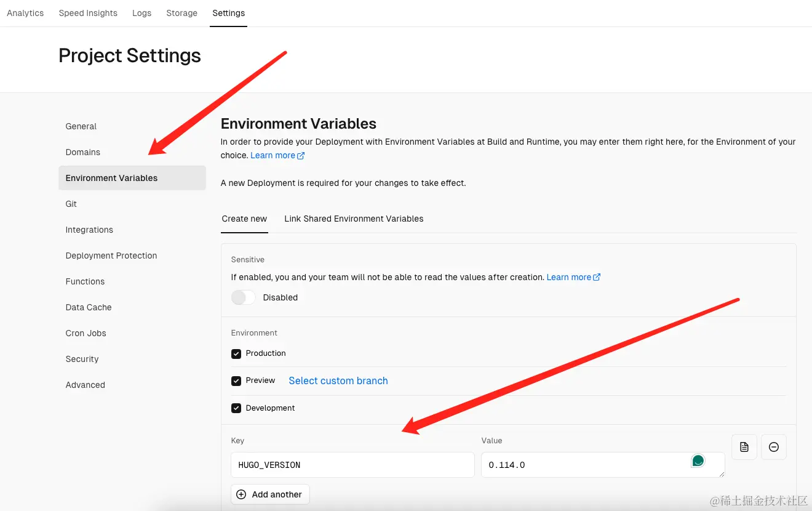
Task: Remove the HUGO_VERSION variable row
Action: [774, 447]
